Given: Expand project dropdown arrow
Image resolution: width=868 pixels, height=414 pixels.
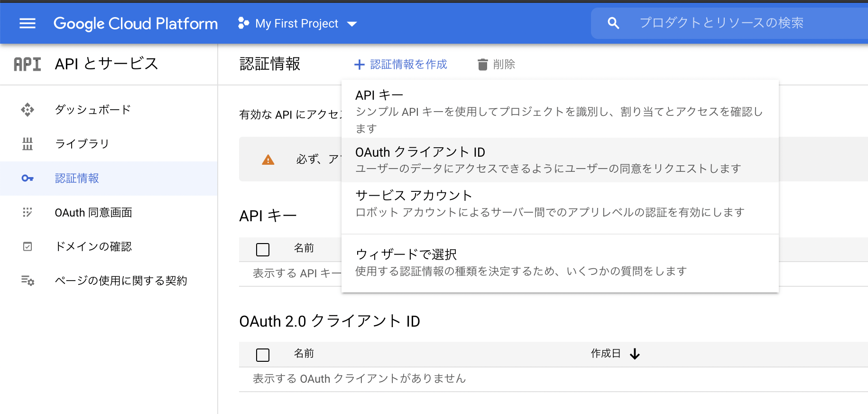Looking at the screenshot, I should 352,24.
